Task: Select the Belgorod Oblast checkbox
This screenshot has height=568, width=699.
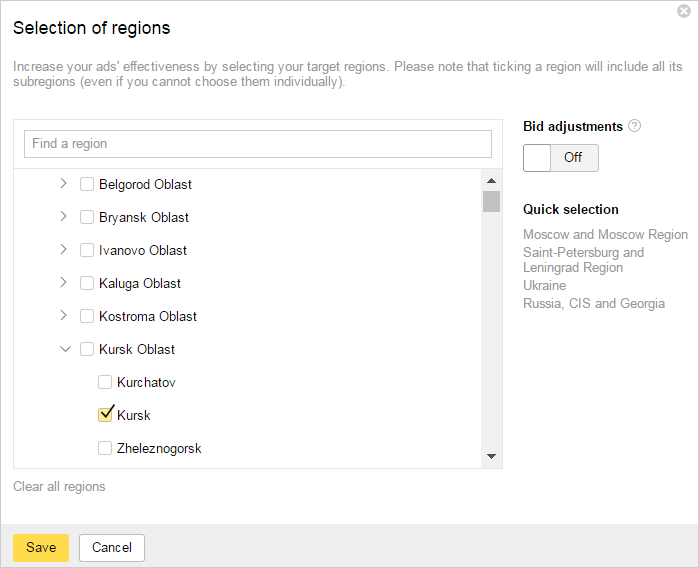Action: coord(86,184)
